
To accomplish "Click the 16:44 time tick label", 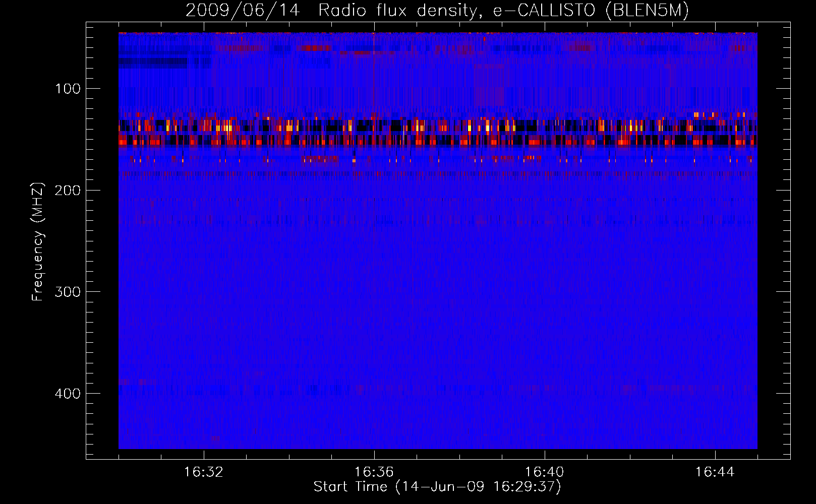I will 715,472.
